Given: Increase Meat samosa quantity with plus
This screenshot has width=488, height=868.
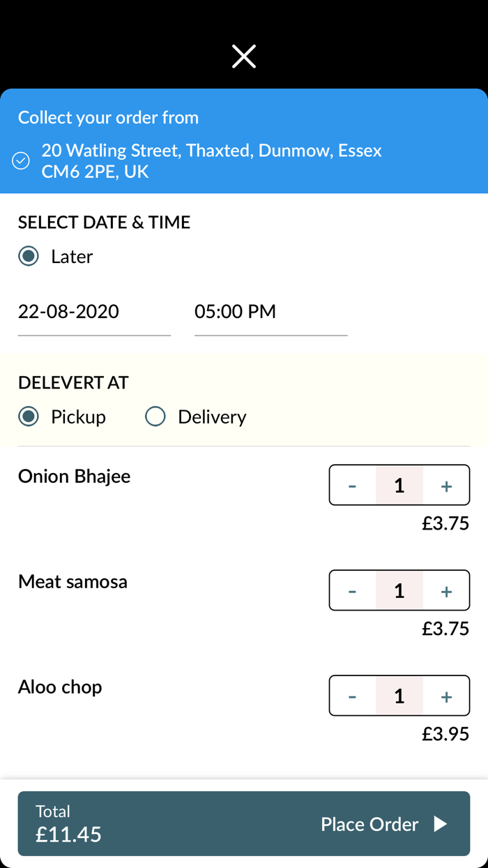Looking at the screenshot, I should tap(446, 591).
